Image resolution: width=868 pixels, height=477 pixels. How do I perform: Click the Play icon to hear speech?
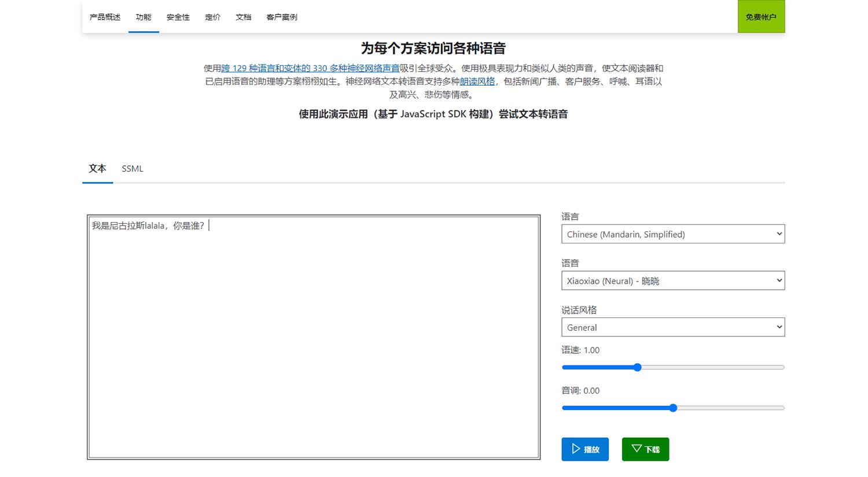tap(576, 449)
